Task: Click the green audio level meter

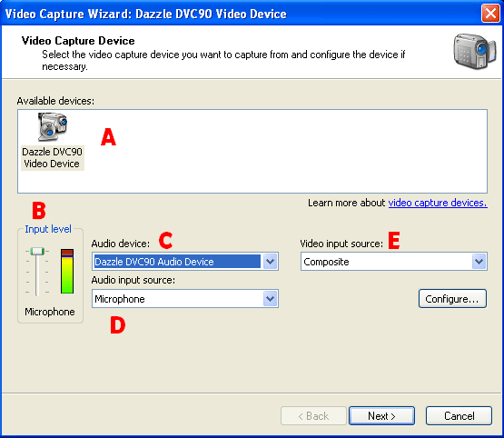Action: [x=67, y=271]
